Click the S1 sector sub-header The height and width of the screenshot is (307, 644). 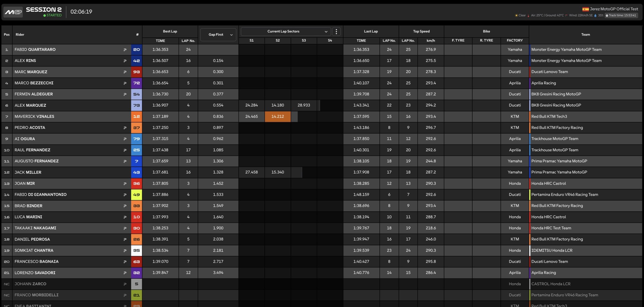[x=252, y=41]
